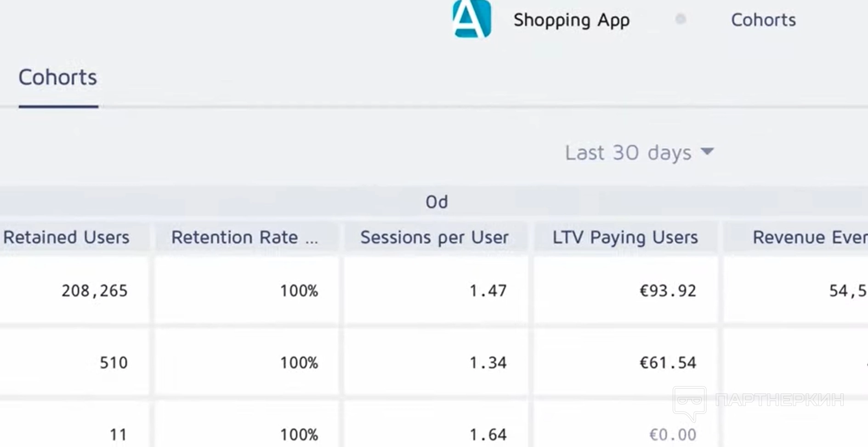The image size is (868, 447).
Task: Click the Cohorts breadcrumb link
Action: (x=763, y=20)
